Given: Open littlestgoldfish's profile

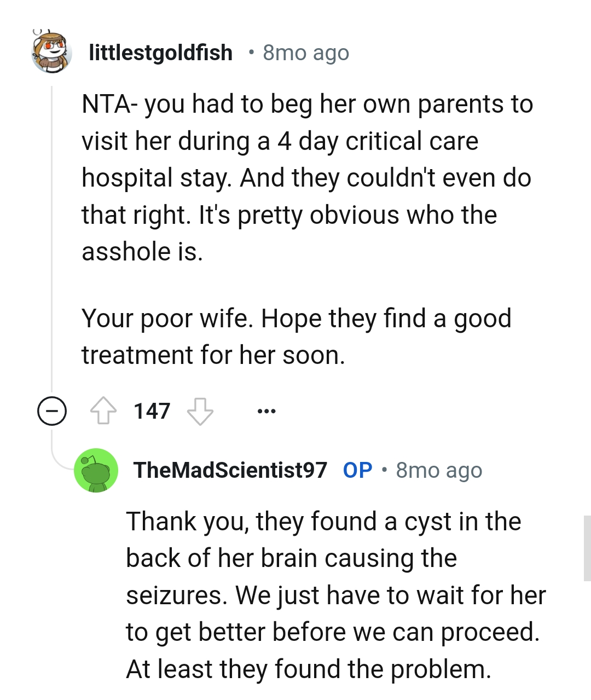Looking at the screenshot, I should pos(161,52).
